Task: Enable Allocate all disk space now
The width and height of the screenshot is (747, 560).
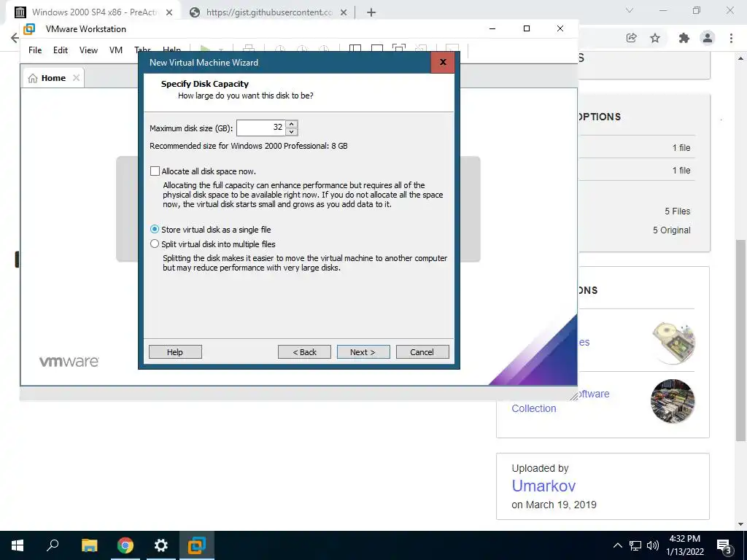Action: click(155, 171)
